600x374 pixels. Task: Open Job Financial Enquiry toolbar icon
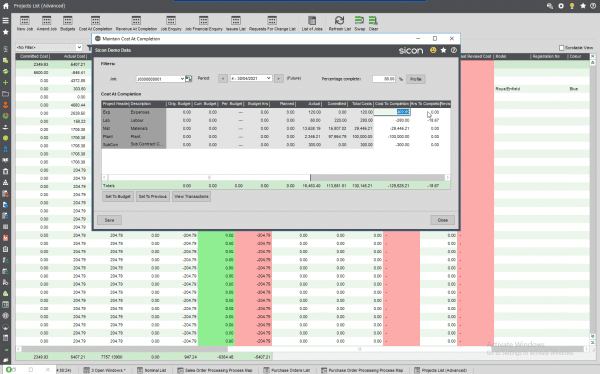(x=204, y=23)
